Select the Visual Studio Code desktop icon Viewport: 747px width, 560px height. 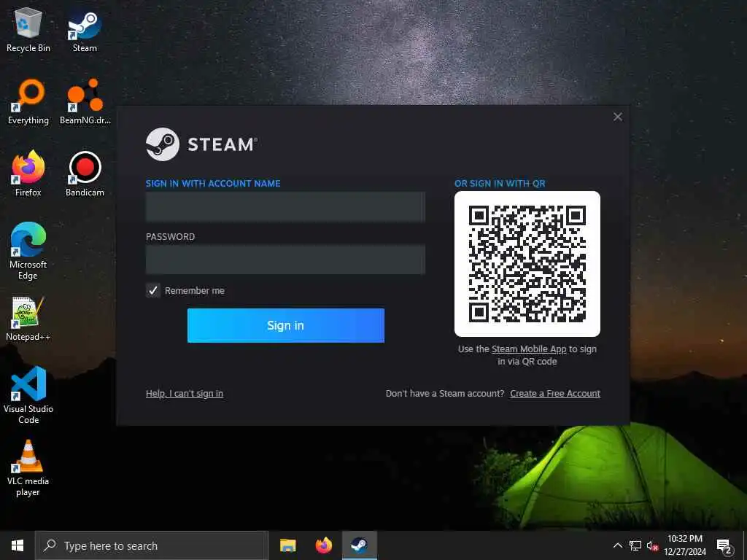coord(28,395)
